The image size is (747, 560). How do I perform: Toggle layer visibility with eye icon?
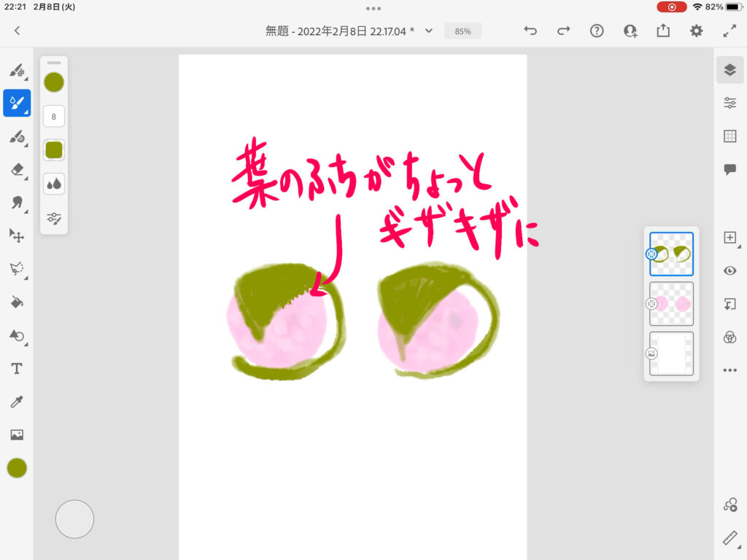(x=729, y=271)
